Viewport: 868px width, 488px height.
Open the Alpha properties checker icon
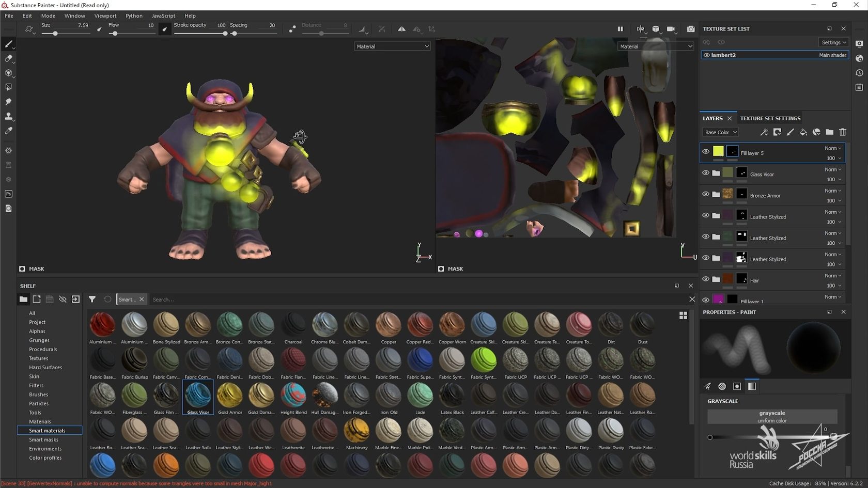722,386
